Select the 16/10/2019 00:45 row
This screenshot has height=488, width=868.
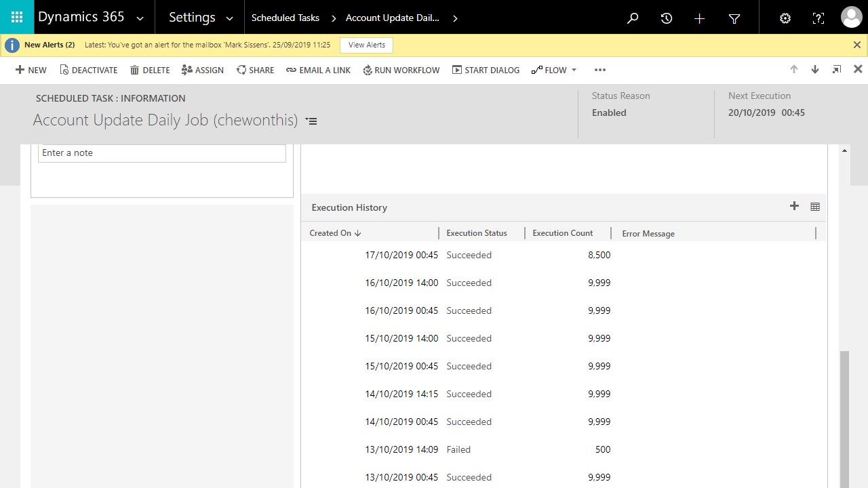[564, 311]
